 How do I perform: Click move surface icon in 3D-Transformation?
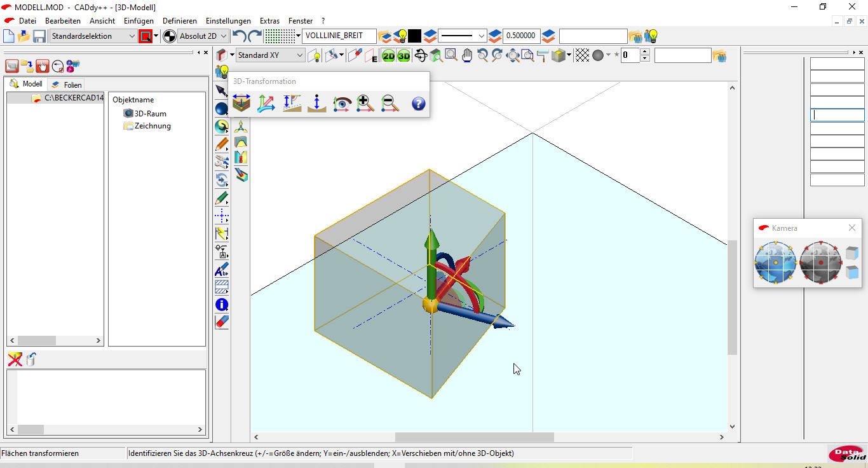pyautogui.click(x=241, y=104)
